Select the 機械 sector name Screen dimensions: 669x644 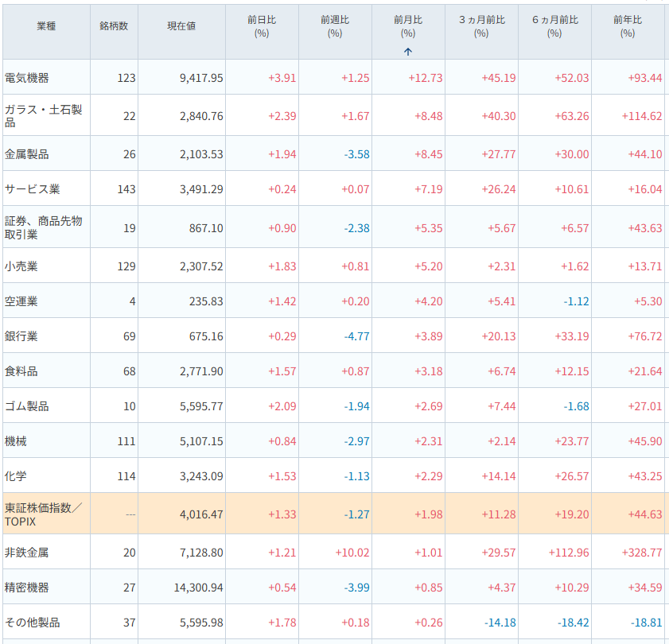(x=15, y=441)
